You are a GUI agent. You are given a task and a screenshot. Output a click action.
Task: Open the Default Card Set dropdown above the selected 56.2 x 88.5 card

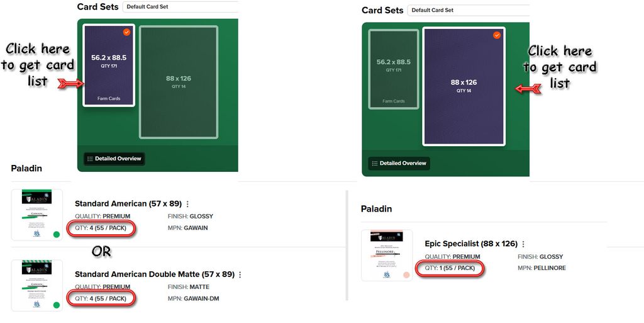click(x=180, y=7)
